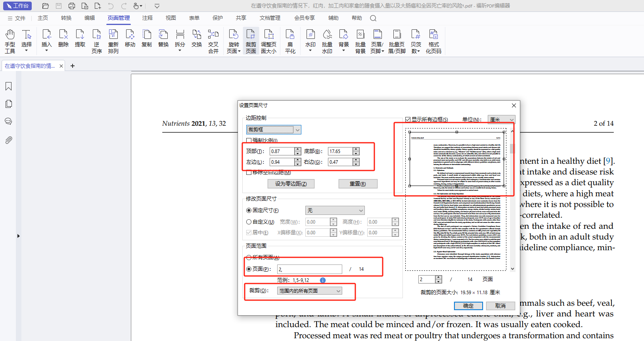Click the Swap pages icon (交换)
Image resolution: width=644 pixels, height=341 pixels.
[197, 38]
